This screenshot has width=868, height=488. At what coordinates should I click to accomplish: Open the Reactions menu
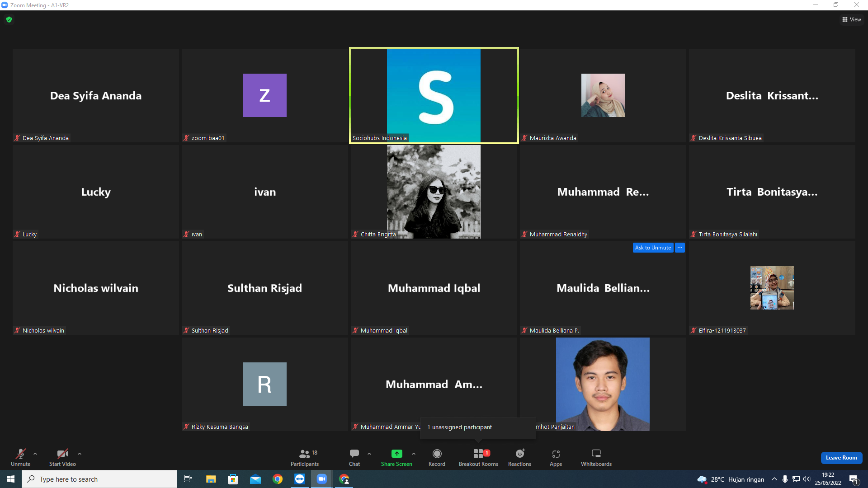pos(519,457)
